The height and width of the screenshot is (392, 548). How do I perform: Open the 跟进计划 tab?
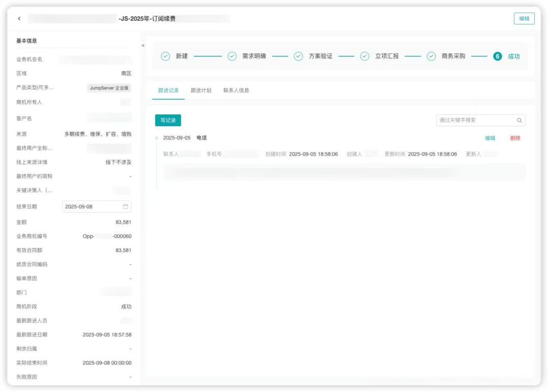[201, 90]
